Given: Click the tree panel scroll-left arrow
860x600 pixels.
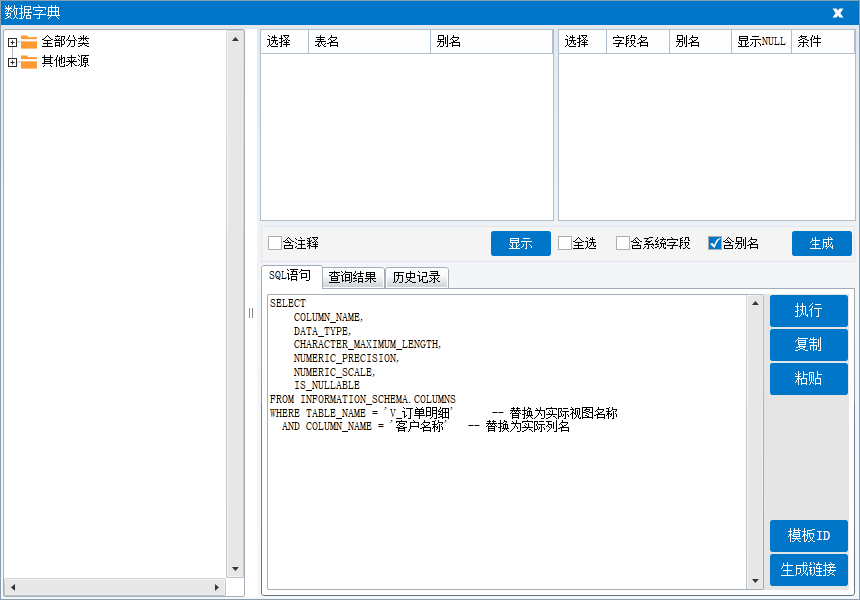Looking at the screenshot, I should [13, 587].
